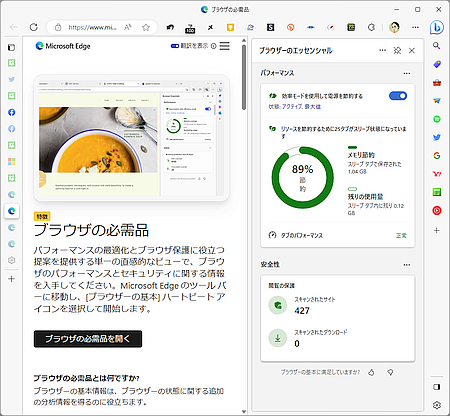Click the scrollbar down arrow

(x=244, y=412)
